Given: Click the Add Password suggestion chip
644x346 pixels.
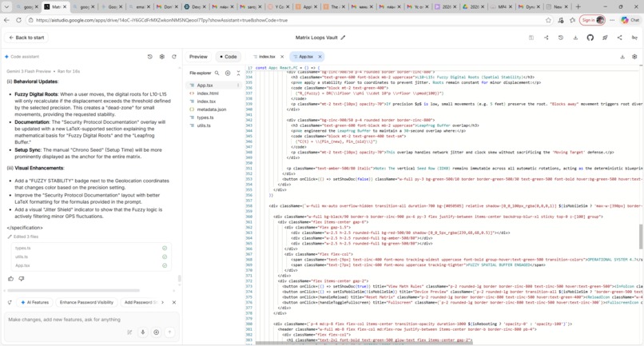Looking at the screenshot, I should [140, 302].
